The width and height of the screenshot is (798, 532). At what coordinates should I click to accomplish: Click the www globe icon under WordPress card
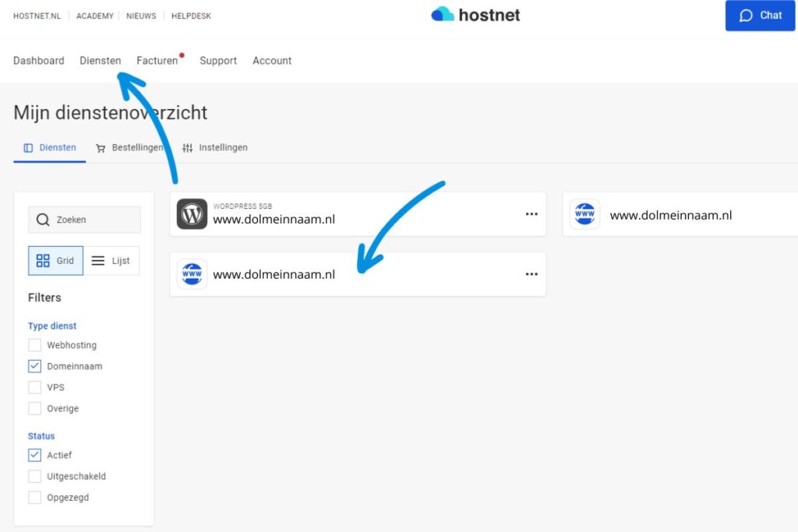pyautogui.click(x=192, y=274)
